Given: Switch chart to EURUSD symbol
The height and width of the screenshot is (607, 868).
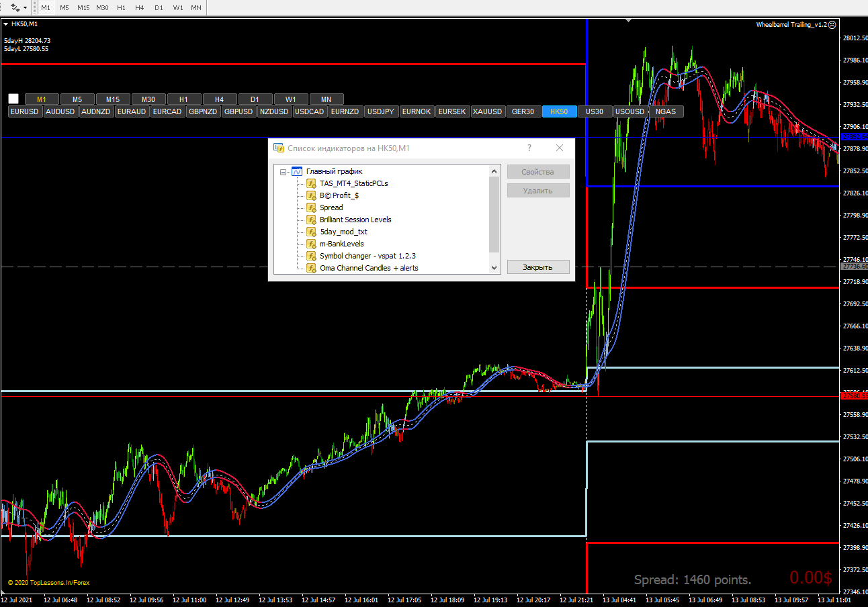Looking at the screenshot, I should pos(26,111).
